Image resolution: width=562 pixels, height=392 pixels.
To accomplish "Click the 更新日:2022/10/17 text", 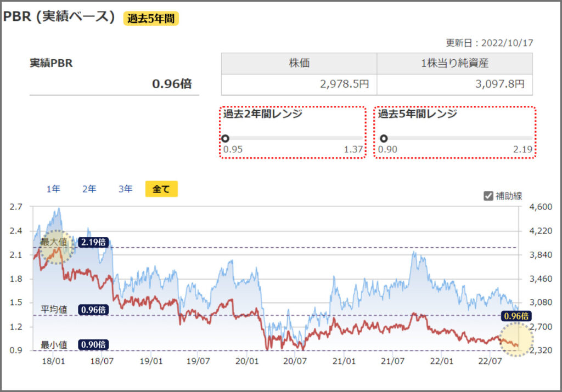I will [x=489, y=43].
